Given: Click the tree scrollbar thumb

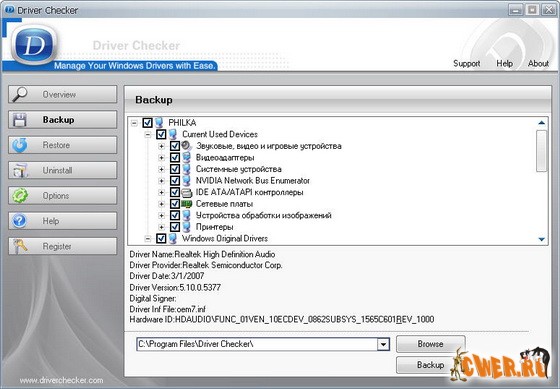Looking at the screenshot, I should (541, 151).
